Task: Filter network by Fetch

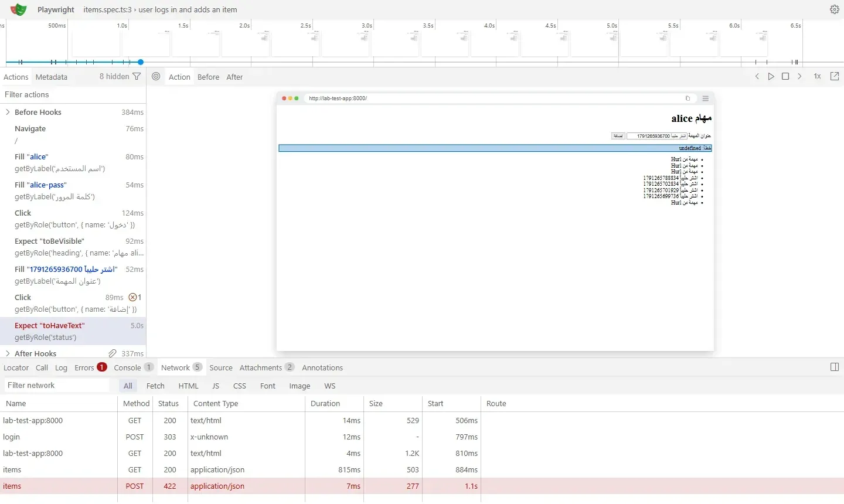Action: click(x=155, y=386)
